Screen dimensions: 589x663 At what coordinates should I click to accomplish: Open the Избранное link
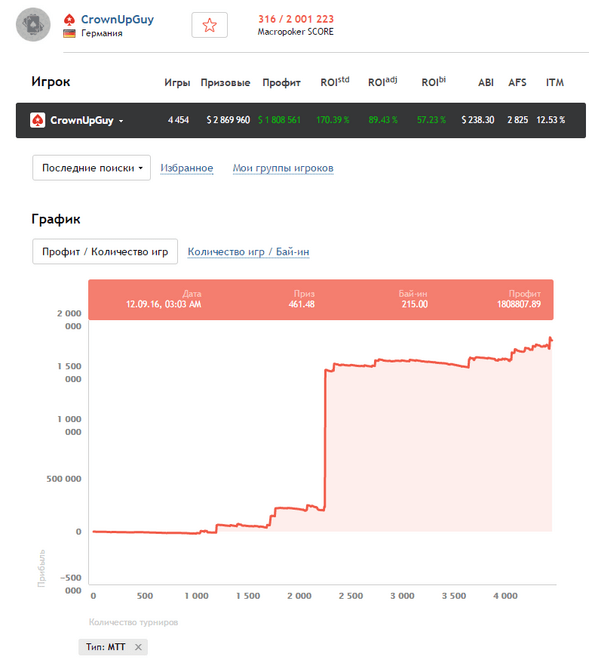pos(186,168)
